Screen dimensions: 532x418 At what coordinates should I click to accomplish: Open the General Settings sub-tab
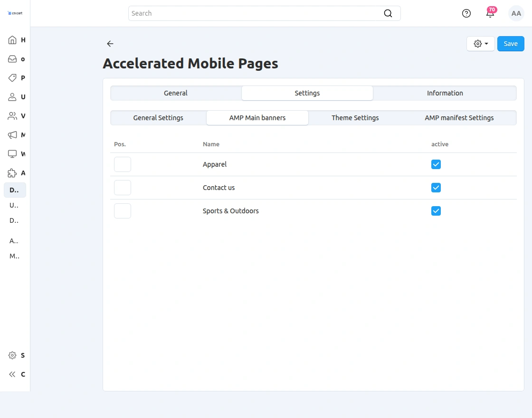point(158,118)
